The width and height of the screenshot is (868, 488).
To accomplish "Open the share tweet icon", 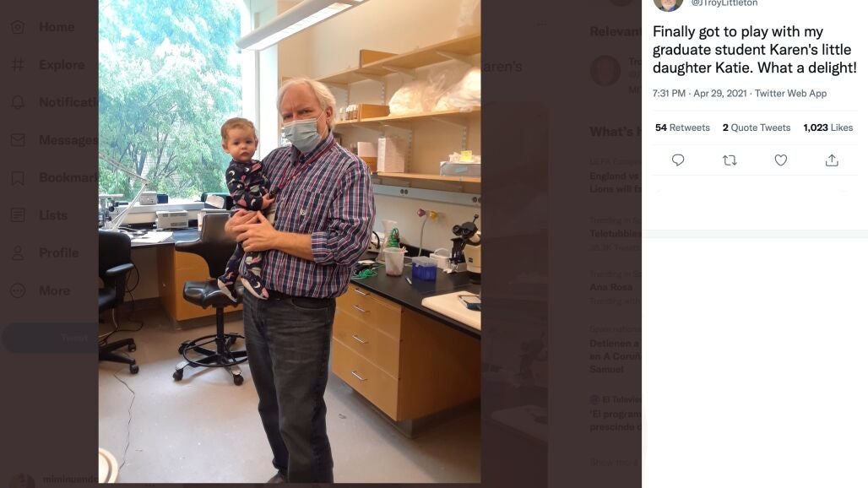I will pyautogui.click(x=832, y=160).
